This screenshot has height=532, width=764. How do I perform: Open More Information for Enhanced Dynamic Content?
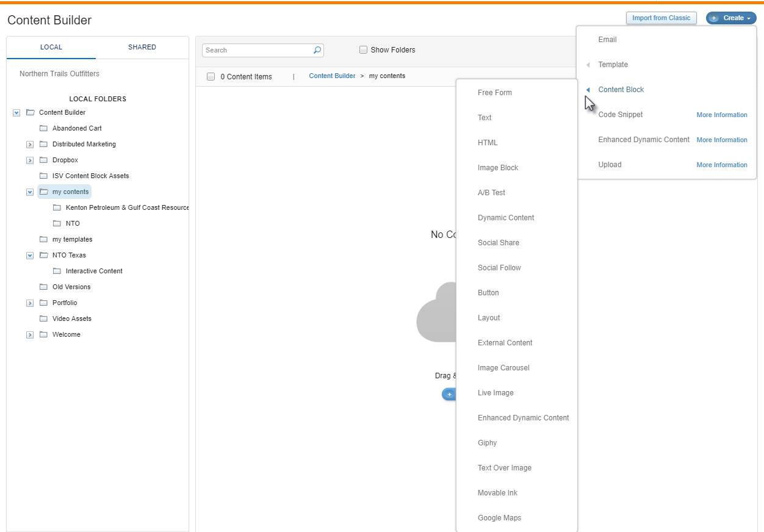722,140
